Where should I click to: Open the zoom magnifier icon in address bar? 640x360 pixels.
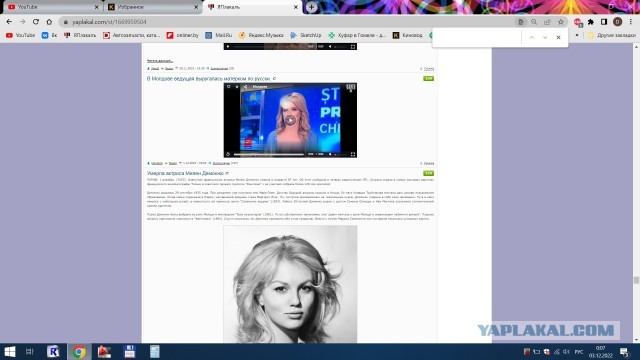tap(534, 22)
